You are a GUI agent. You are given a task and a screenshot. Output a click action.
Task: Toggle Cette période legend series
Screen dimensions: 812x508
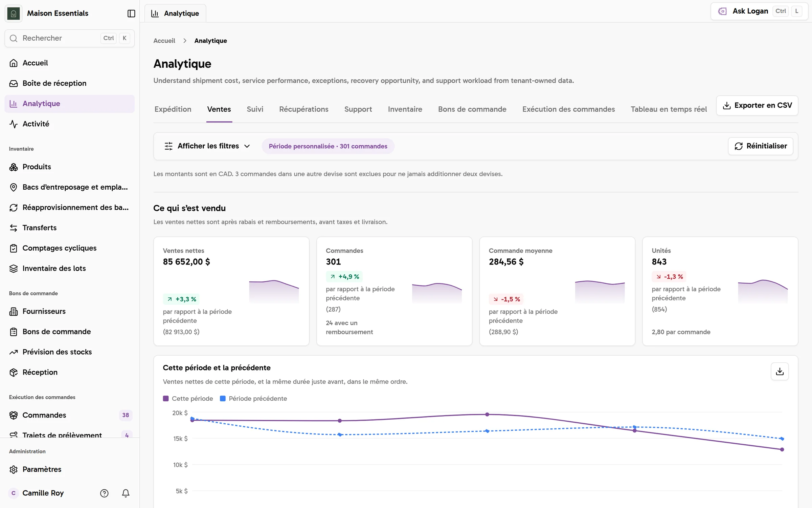click(188, 399)
